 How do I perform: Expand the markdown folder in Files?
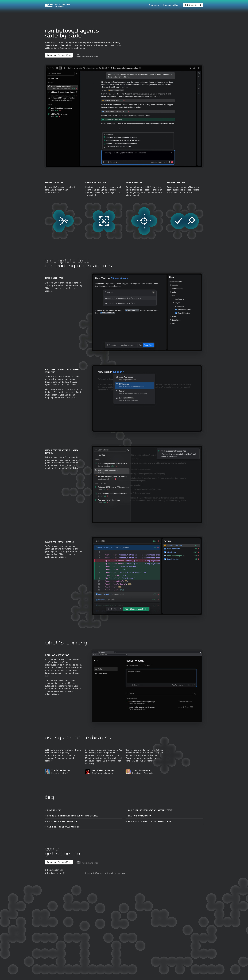tap(178, 299)
